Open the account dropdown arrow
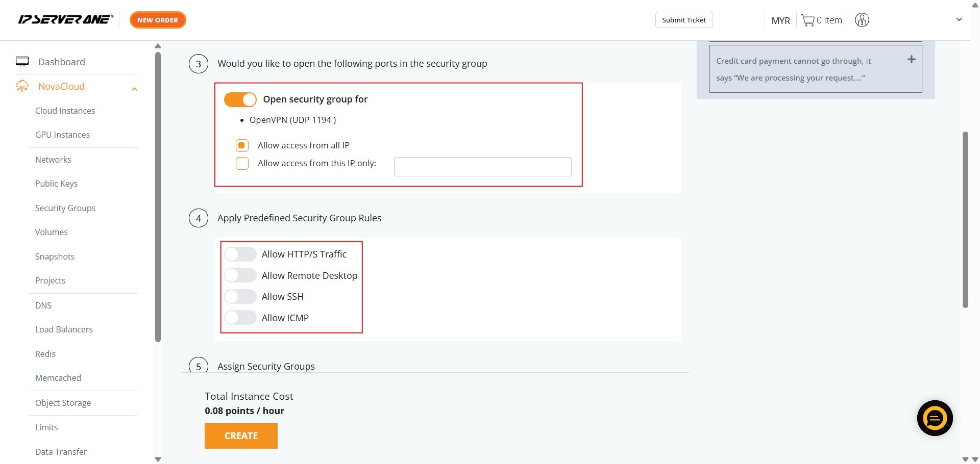 tap(959, 20)
